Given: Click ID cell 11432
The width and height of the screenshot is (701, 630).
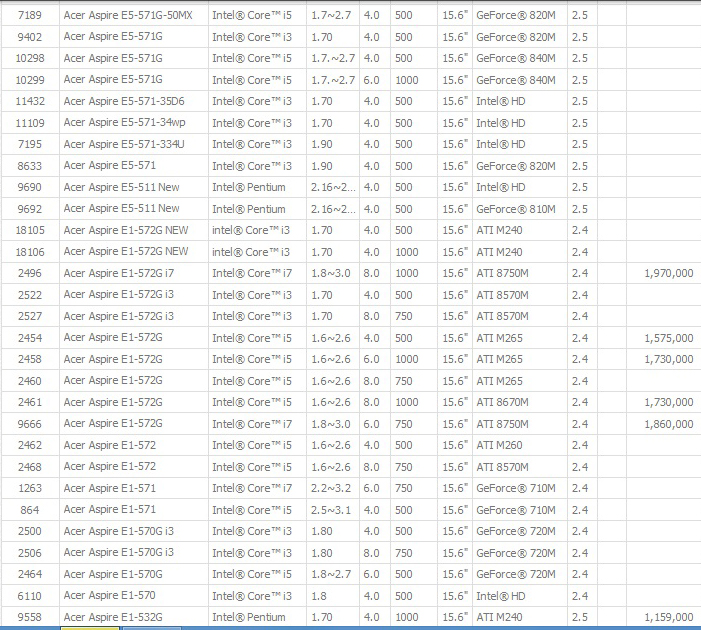Looking at the screenshot, I should [x=30, y=101].
